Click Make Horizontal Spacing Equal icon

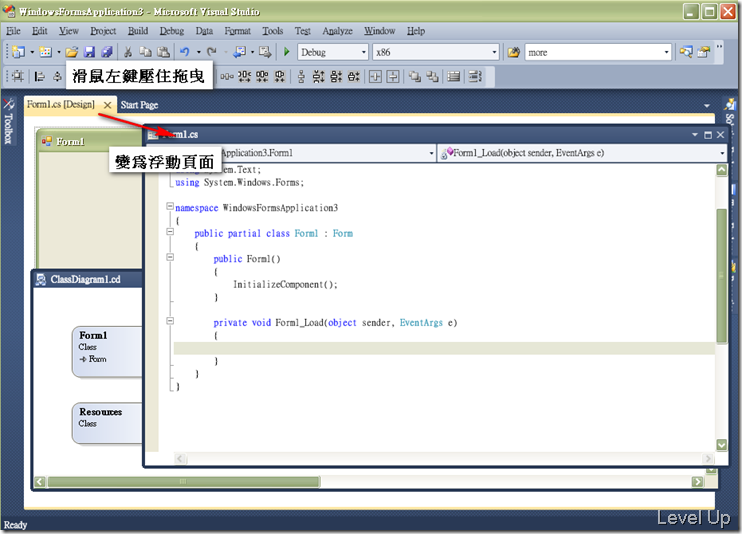[227, 76]
